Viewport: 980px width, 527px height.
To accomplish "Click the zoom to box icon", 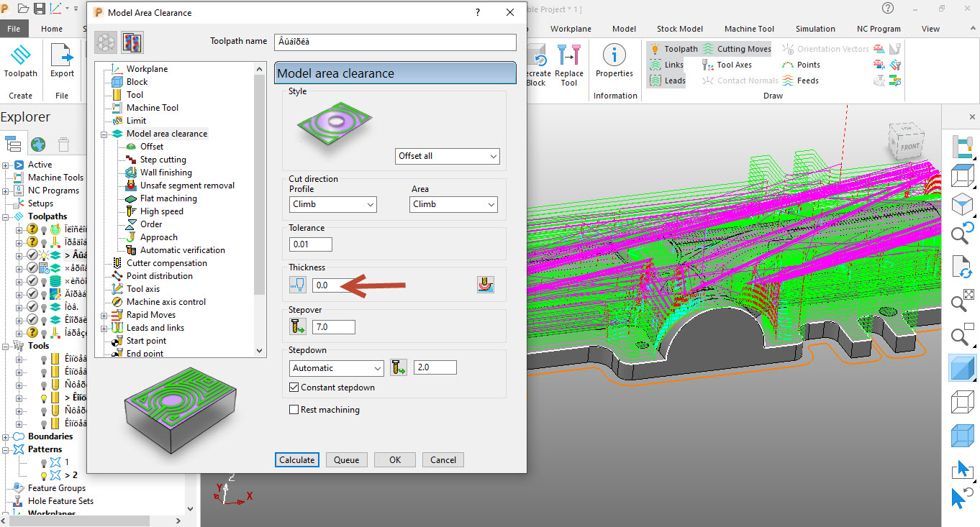I will tap(962, 335).
